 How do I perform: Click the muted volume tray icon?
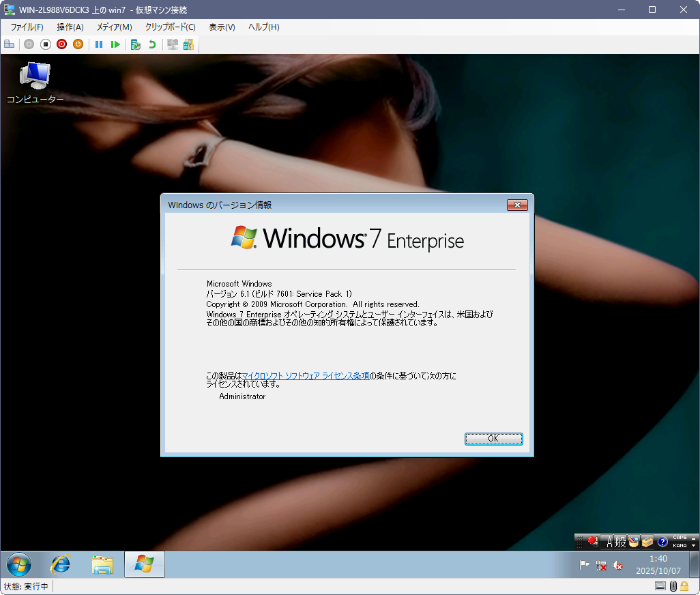[x=617, y=566]
